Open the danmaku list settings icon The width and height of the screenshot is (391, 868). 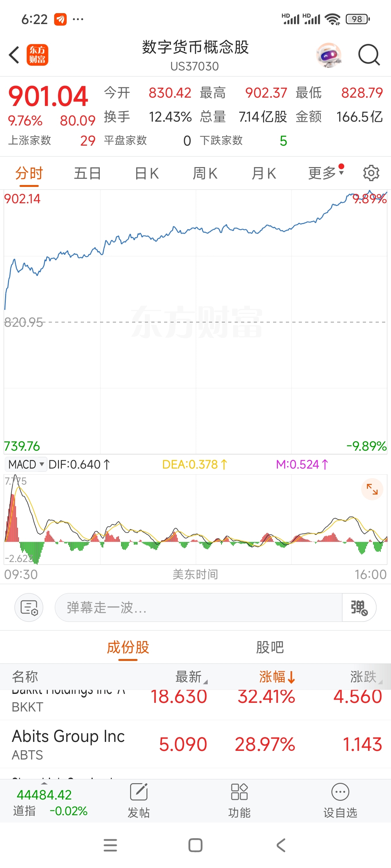[29, 607]
